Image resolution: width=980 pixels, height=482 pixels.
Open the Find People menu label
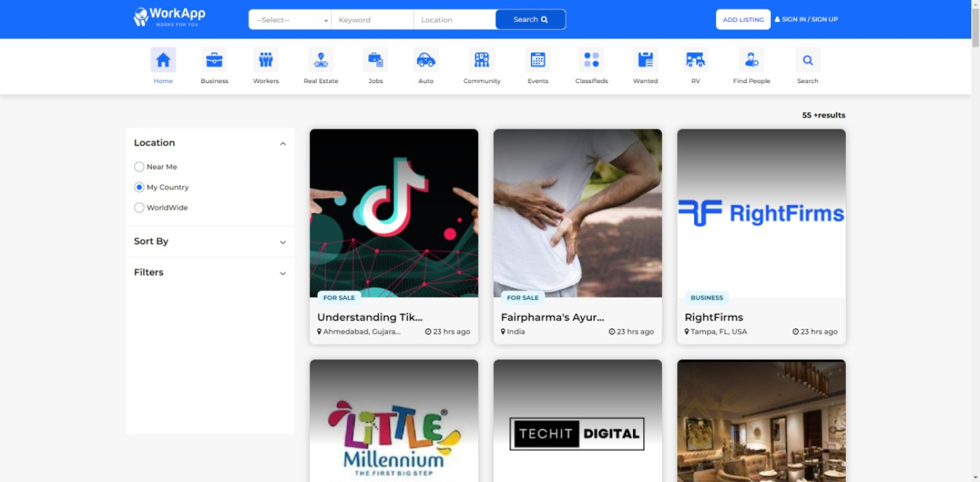752,81
